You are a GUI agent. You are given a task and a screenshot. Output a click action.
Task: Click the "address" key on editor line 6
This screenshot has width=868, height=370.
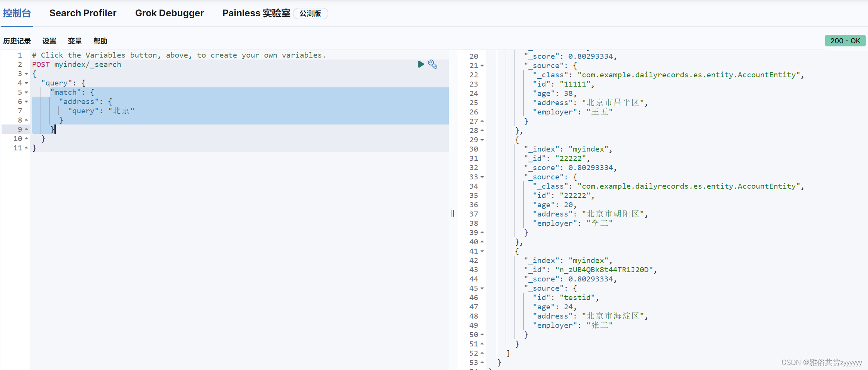[x=79, y=102]
